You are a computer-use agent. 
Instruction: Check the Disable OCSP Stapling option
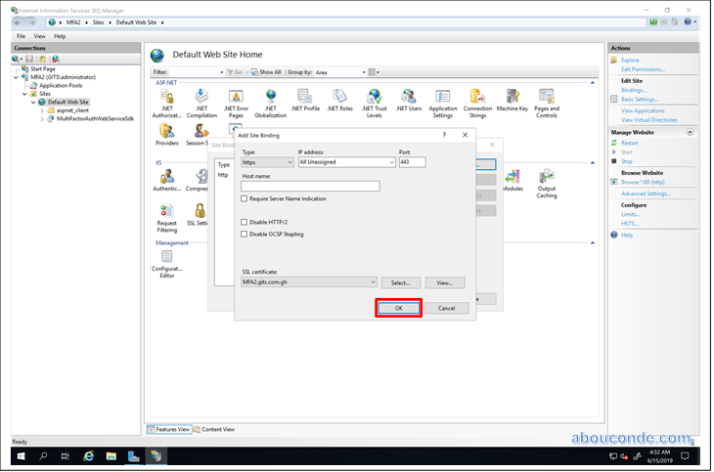click(245, 234)
